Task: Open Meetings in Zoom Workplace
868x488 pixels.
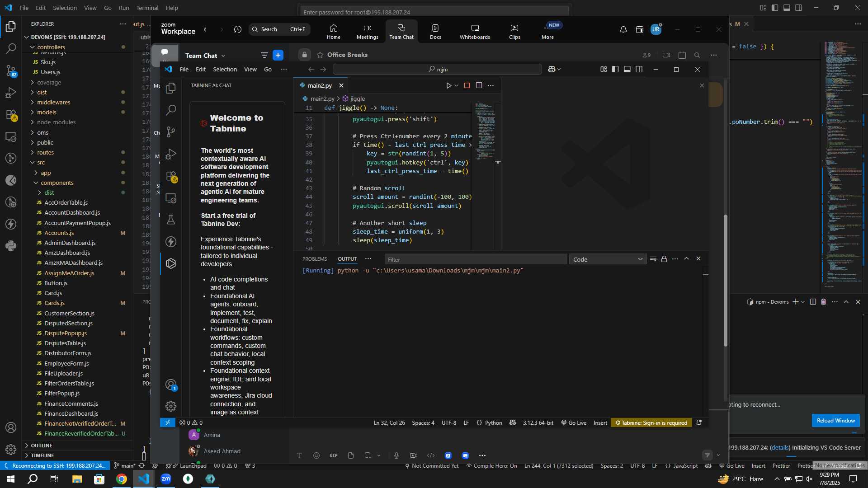Action: (367, 31)
